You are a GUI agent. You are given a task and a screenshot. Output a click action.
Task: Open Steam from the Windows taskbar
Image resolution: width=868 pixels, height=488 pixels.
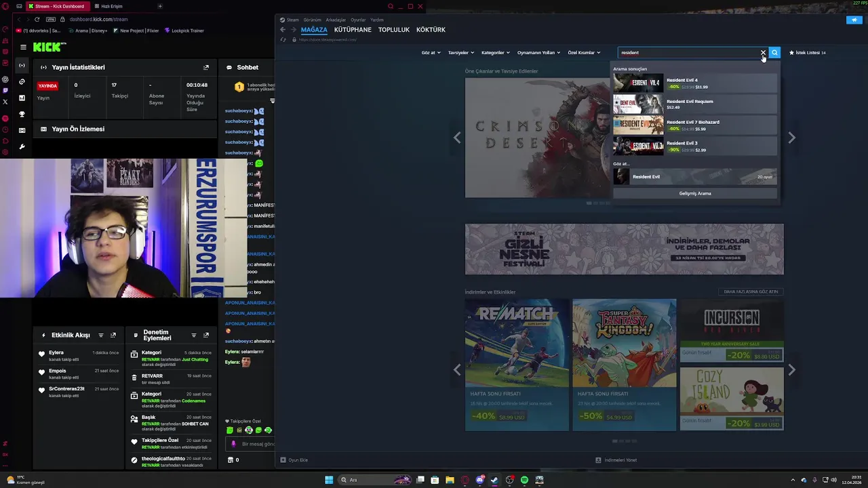click(x=494, y=480)
